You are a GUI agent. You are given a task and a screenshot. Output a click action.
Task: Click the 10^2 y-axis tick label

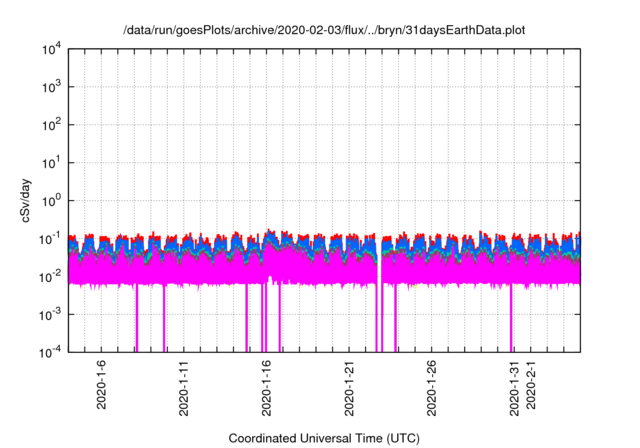52,125
